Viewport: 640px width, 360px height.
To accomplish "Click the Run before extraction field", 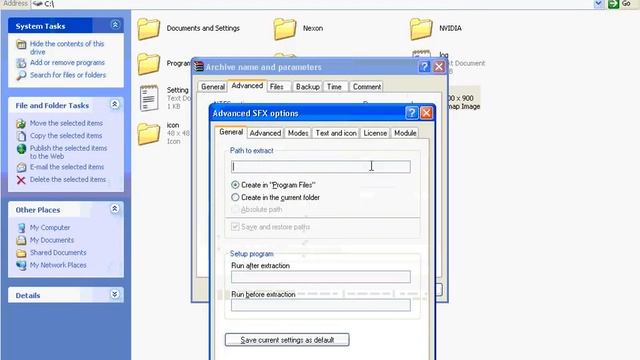I will [x=321, y=305].
